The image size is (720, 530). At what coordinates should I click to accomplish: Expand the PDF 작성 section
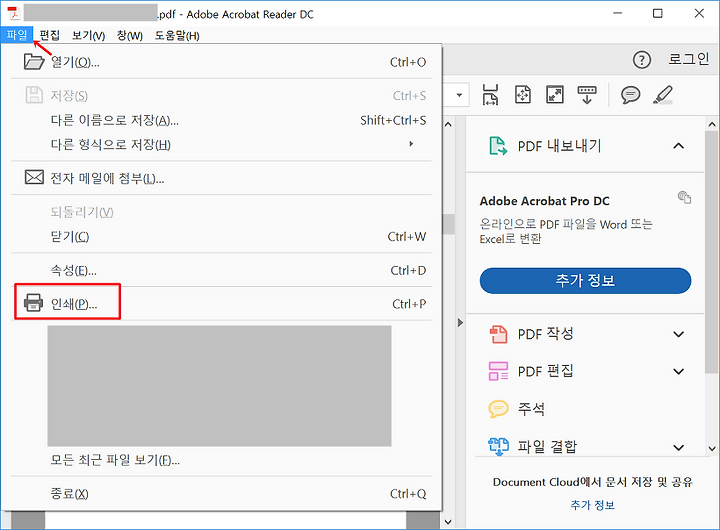click(679, 334)
